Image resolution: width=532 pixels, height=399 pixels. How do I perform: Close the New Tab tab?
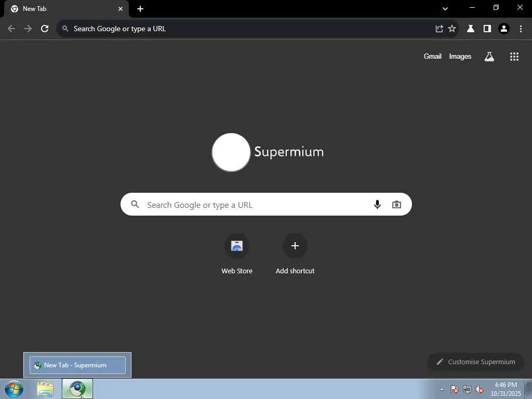[121, 9]
